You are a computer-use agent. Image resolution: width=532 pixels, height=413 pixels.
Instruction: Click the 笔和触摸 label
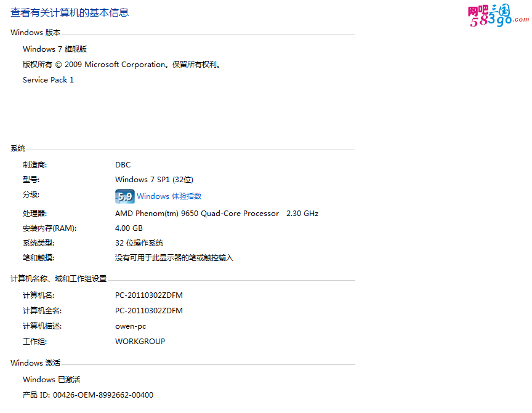[38, 258]
